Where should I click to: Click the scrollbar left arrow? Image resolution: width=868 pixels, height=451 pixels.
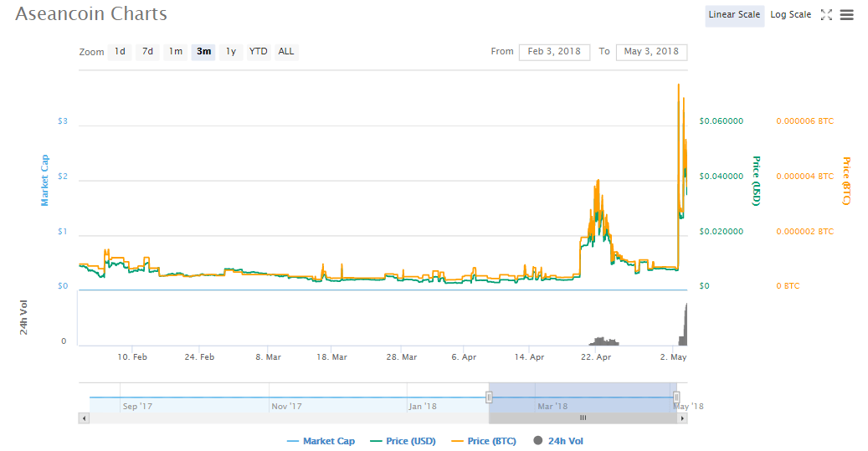[83, 418]
